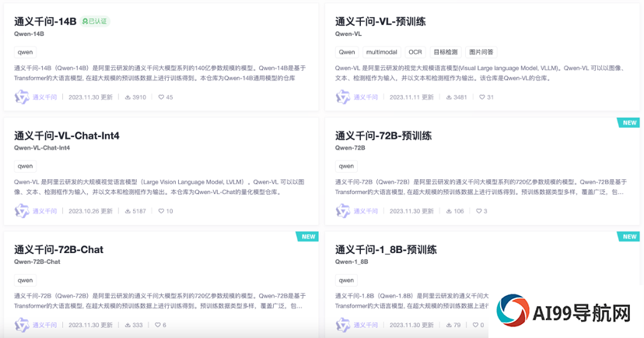Viewport: 644px width, 338px height.
Task: Select the qwen tag on Qwen-1_8B card
Action: 346,280
